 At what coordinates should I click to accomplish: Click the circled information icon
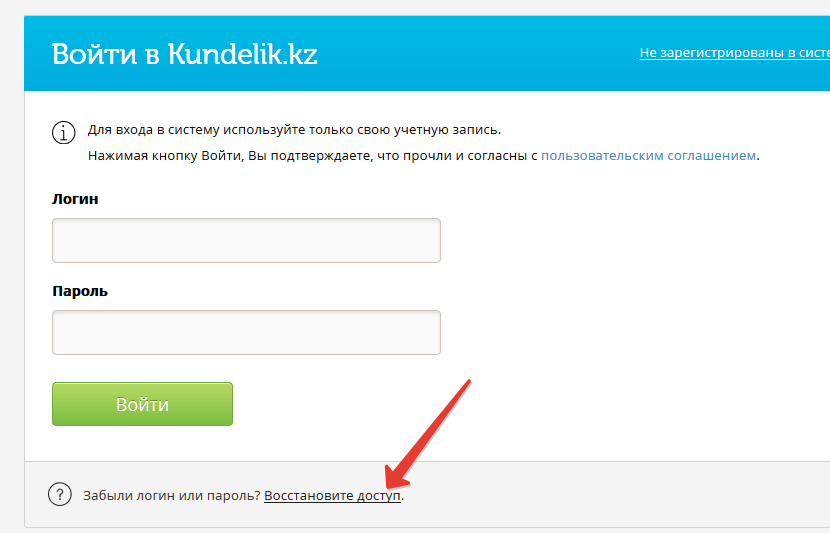point(64,132)
